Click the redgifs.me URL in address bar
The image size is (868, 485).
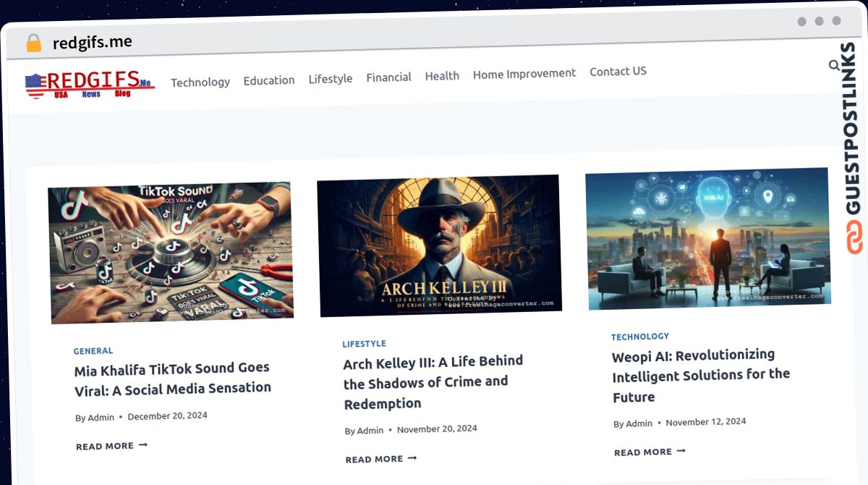[x=93, y=42]
